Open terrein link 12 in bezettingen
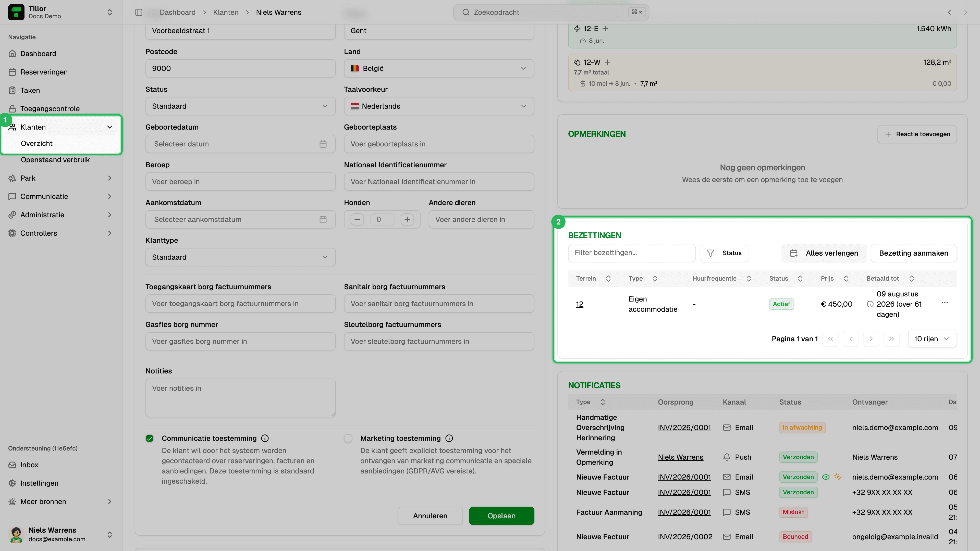Viewport: 980px width, 551px height. tap(579, 304)
